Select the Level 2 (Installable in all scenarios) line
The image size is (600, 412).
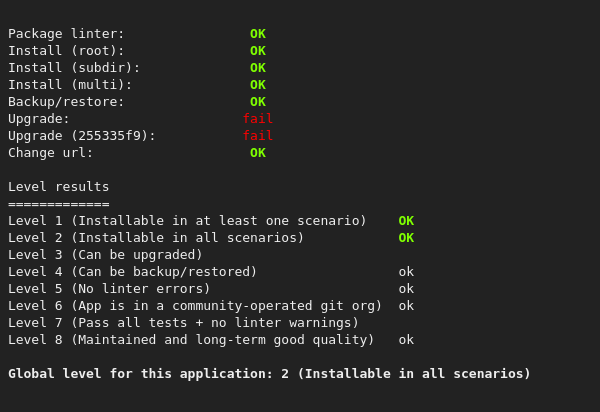(156, 238)
